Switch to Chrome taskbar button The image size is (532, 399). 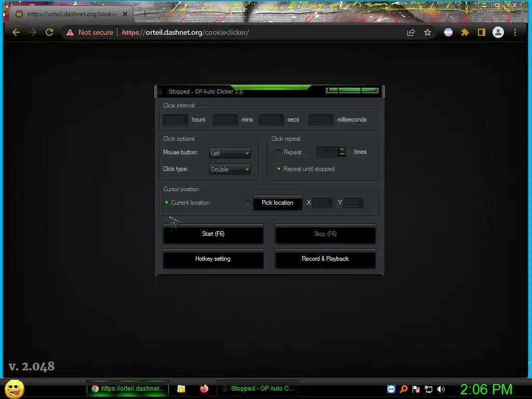[128, 389]
